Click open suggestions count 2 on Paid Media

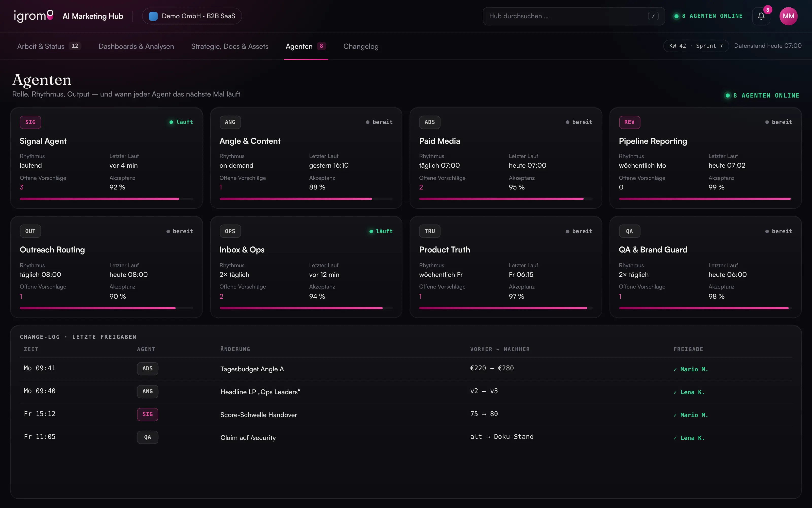(421, 187)
